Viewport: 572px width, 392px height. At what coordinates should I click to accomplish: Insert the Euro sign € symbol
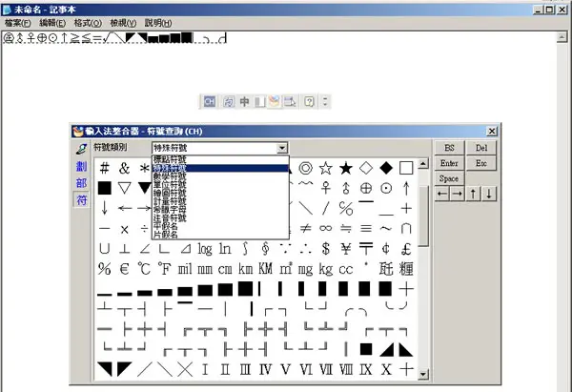pos(124,269)
